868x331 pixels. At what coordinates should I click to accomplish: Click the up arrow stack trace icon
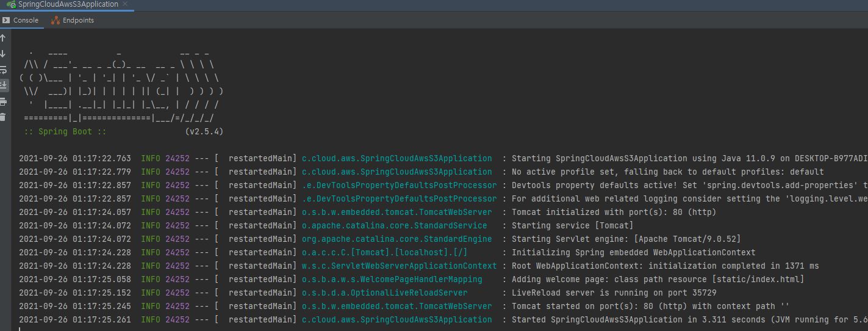(x=3, y=38)
